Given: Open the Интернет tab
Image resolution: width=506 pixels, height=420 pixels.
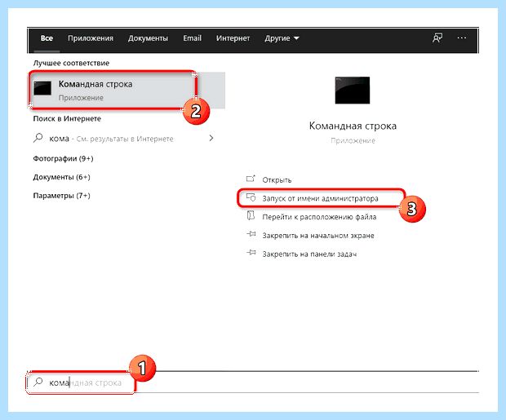Looking at the screenshot, I should click(233, 38).
